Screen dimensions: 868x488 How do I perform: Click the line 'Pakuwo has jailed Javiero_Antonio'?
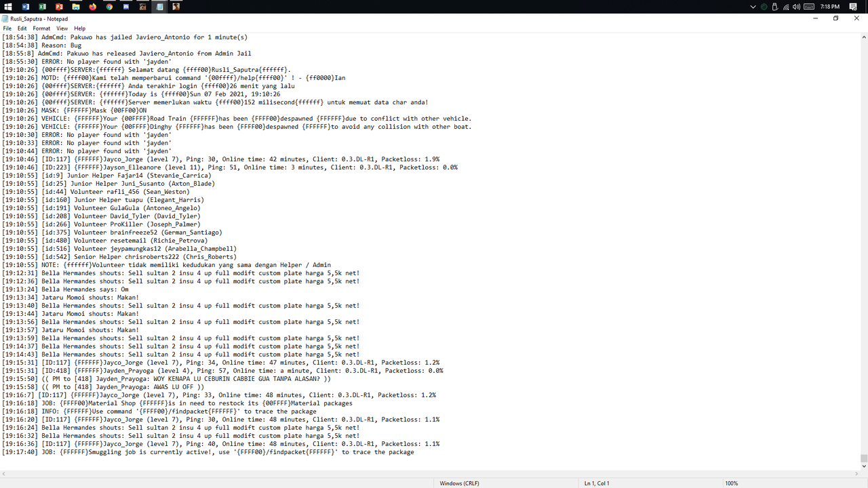tap(125, 37)
